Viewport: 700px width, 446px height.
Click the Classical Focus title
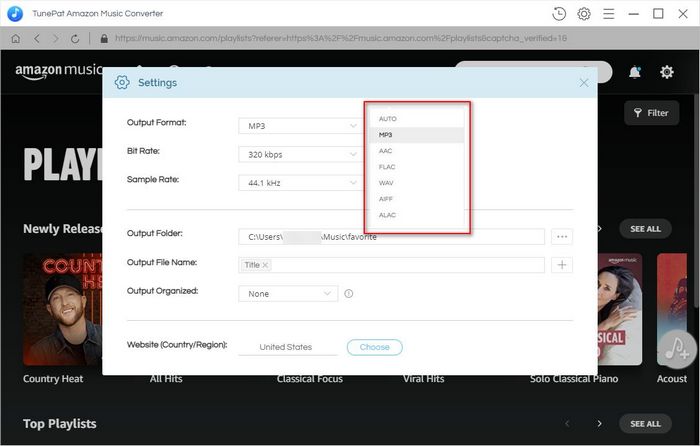point(310,379)
